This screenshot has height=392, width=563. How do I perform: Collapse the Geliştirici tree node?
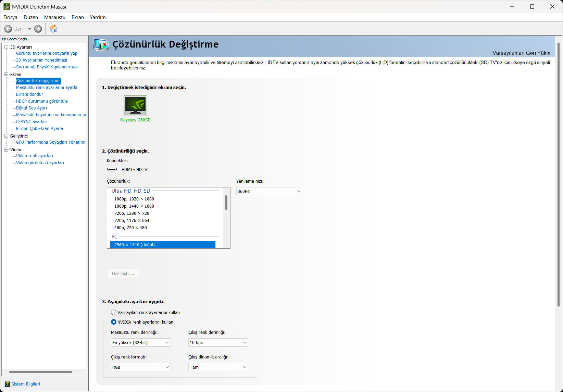[x=6, y=136]
